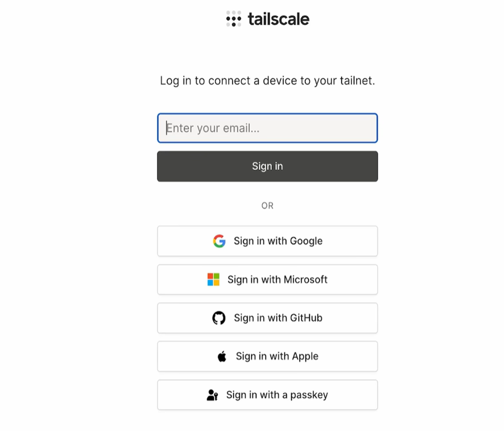Image resolution: width=504 pixels, height=431 pixels.
Task: Click the "Enter your email..." placeholder text
Action: tap(213, 128)
